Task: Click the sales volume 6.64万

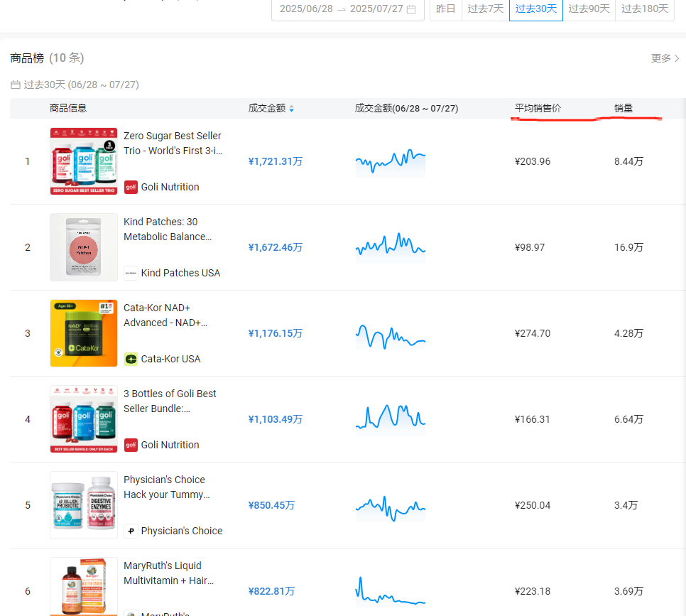Action: click(628, 419)
